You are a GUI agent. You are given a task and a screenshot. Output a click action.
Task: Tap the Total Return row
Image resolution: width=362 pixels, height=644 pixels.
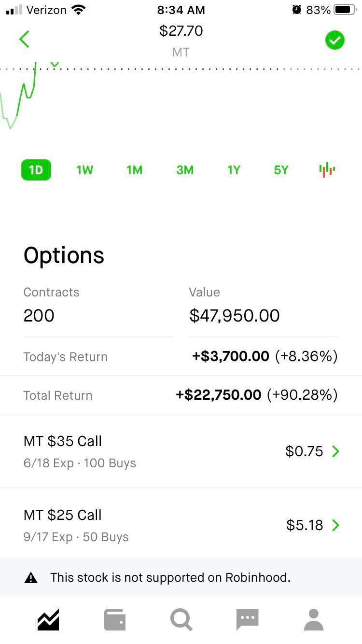(181, 395)
